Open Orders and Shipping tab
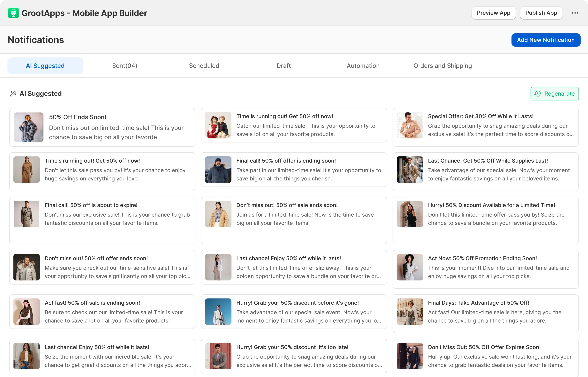This screenshot has width=588, height=377. tap(442, 66)
